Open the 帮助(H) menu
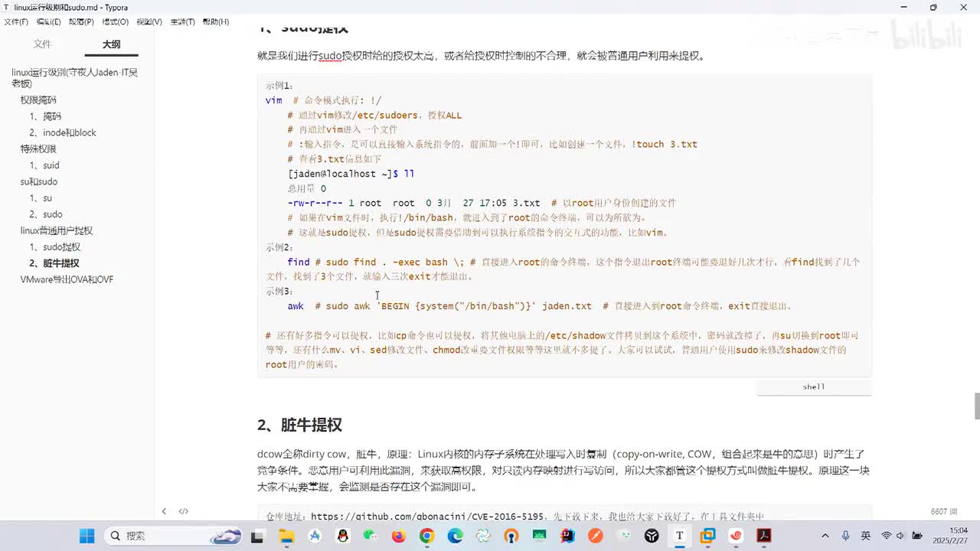This screenshot has width=980, height=551. coord(216,22)
